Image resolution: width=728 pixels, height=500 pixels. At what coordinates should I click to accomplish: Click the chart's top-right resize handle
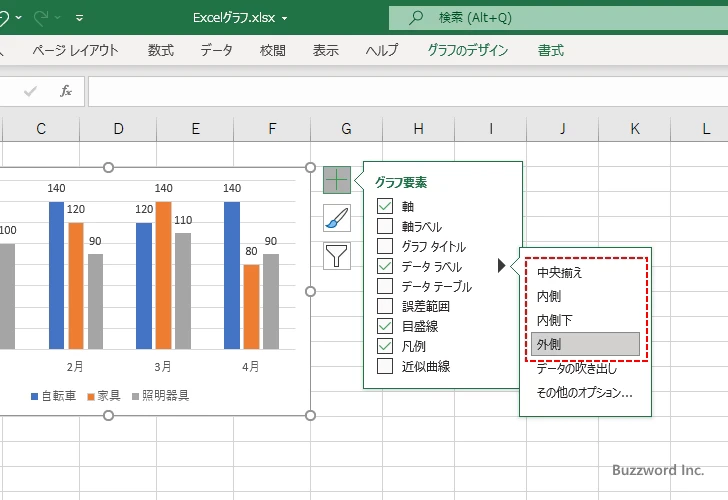(x=311, y=168)
